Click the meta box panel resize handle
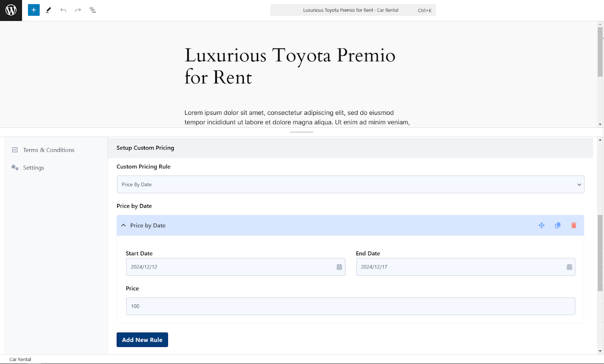The width and height of the screenshot is (604, 364). pyautogui.click(x=302, y=132)
